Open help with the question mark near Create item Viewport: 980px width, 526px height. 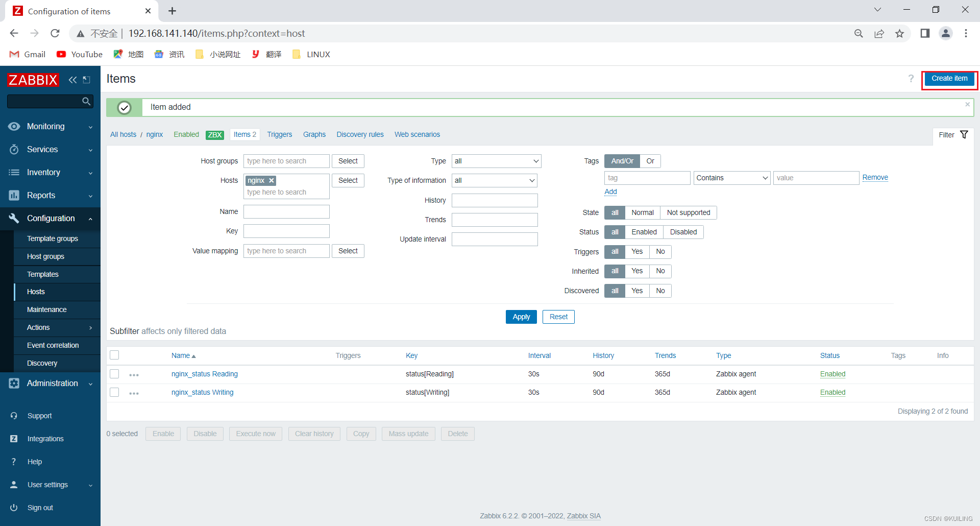coord(911,79)
